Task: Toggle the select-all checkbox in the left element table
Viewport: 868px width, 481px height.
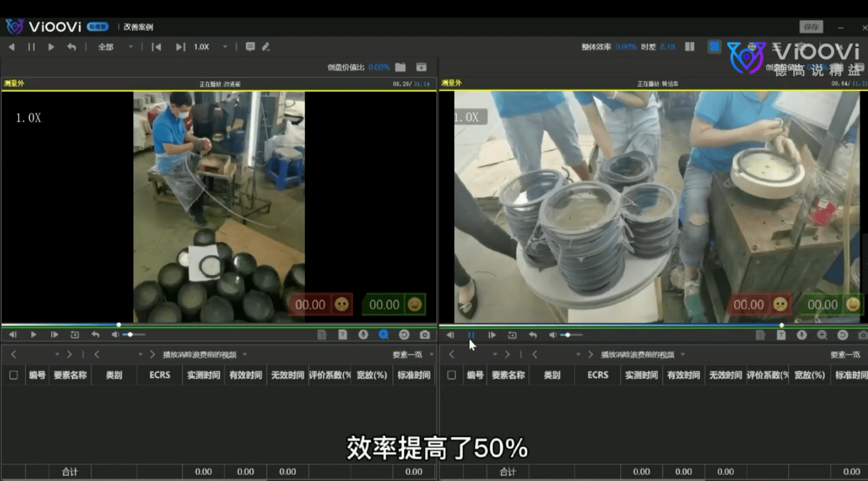Action: pyautogui.click(x=13, y=375)
